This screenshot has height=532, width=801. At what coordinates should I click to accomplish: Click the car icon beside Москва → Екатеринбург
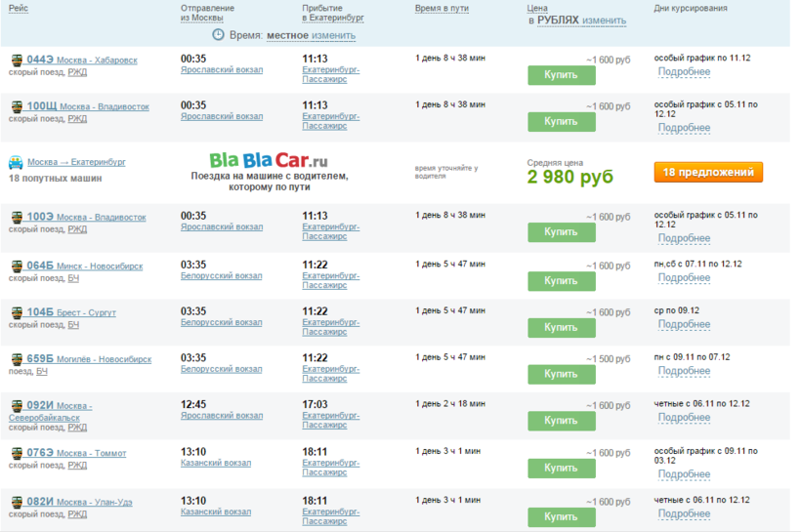(17, 162)
